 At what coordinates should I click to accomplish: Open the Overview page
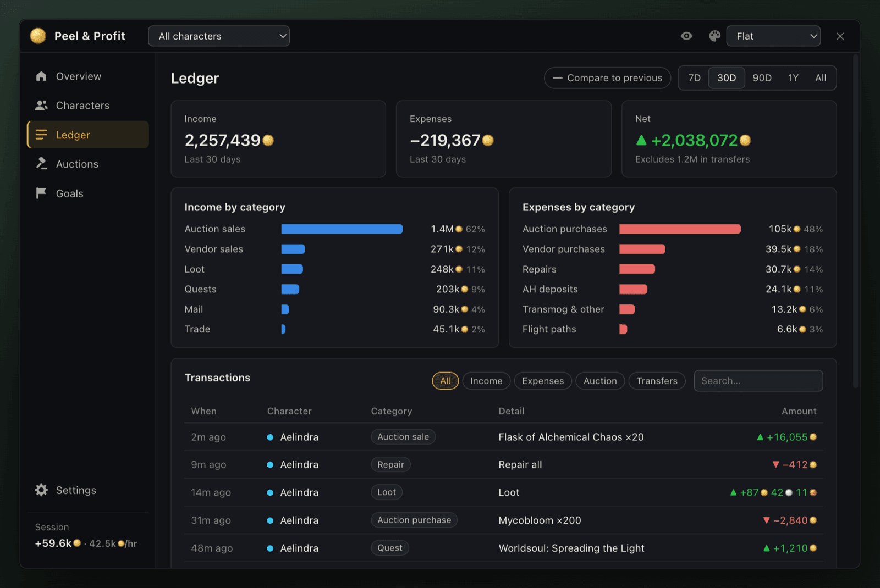click(88, 76)
